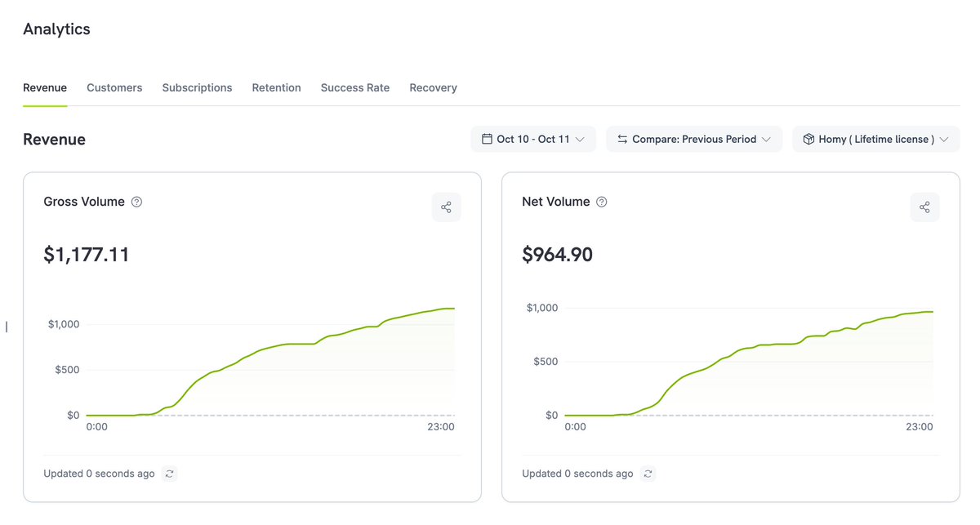Click the $1,177.11 gross volume value
Image resolution: width=980 pixels, height=525 pixels.
[x=87, y=255]
